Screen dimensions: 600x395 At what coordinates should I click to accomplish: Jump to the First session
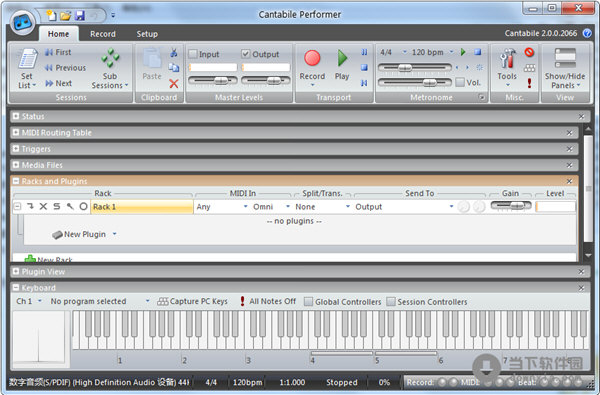tap(58, 52)
